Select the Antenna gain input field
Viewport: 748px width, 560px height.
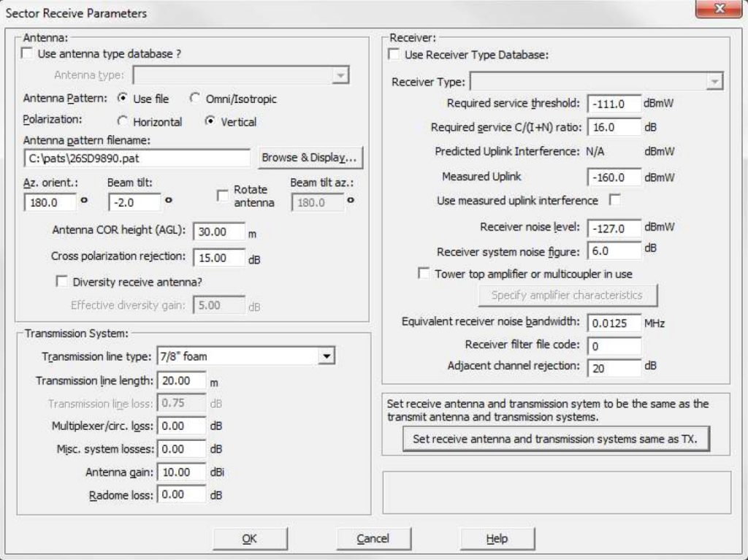182,472
